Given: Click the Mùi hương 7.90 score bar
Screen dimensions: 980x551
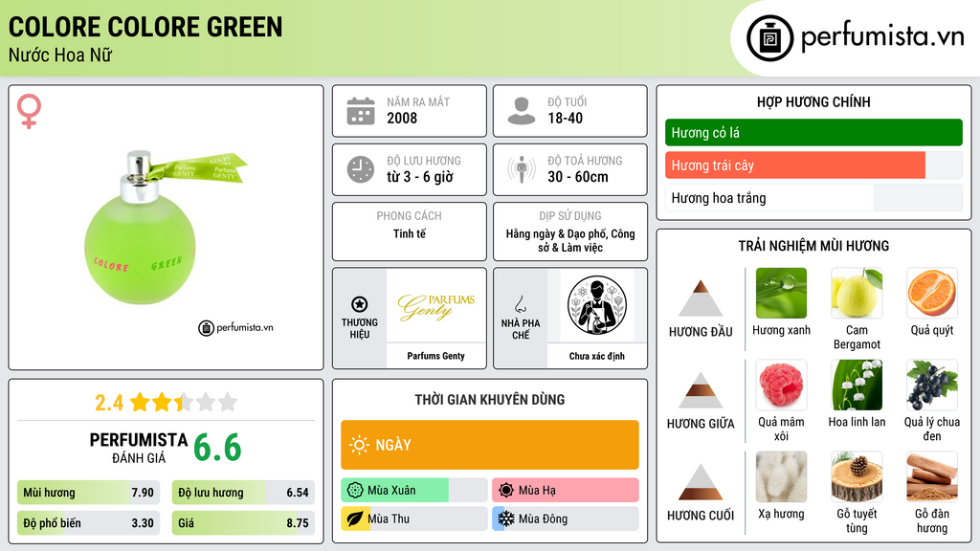Looking at the screenshot, I should click(88, 493).
